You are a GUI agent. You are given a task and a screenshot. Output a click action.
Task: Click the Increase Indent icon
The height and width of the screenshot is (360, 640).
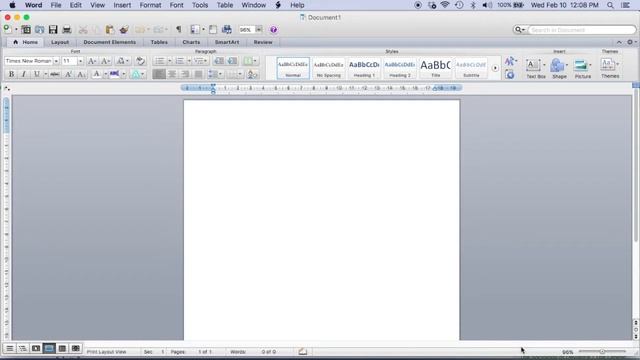click(233, 61)
